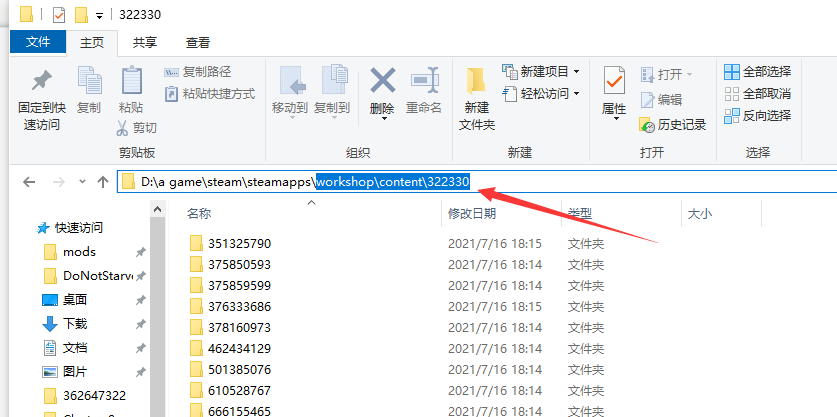Open Properties with the checkmark icon
This screenshot has width=837, height=417.
click(x=613, y=82)
